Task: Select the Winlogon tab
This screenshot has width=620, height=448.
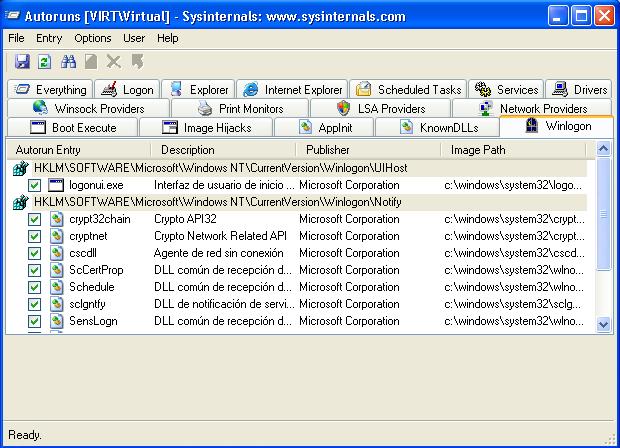Action: 557,126
